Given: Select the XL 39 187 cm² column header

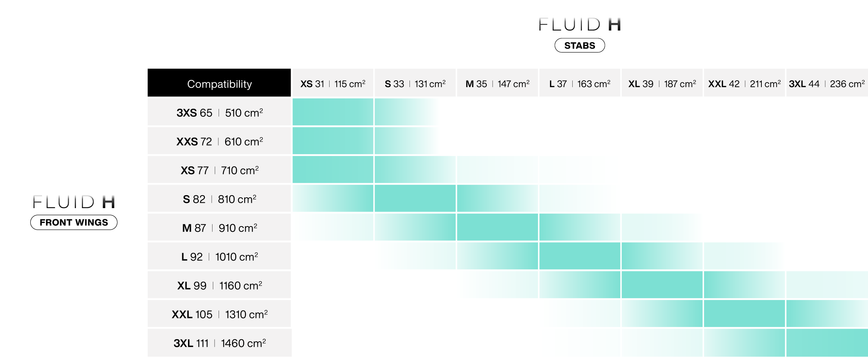Looking at the screenshot, I should point(662,83).
